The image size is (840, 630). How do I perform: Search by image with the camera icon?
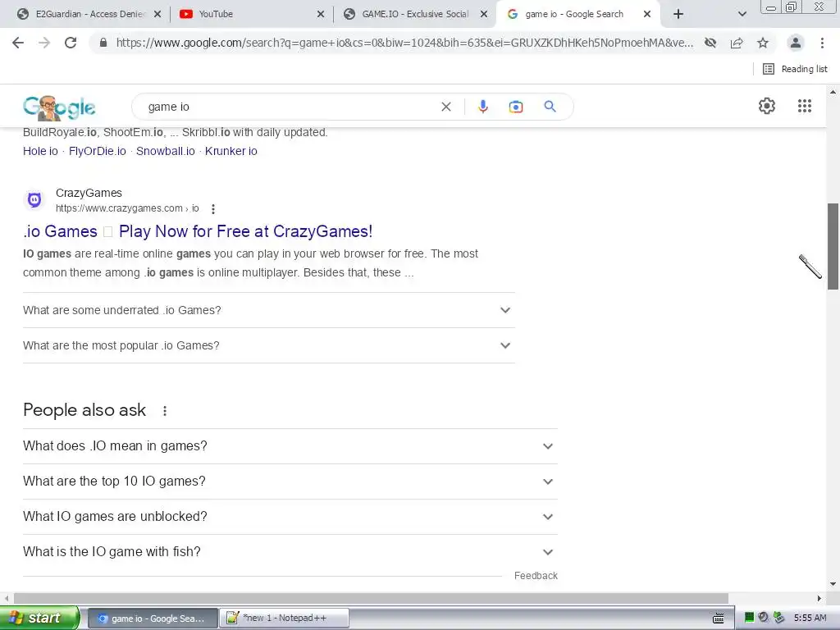click(x=515, y=107)
